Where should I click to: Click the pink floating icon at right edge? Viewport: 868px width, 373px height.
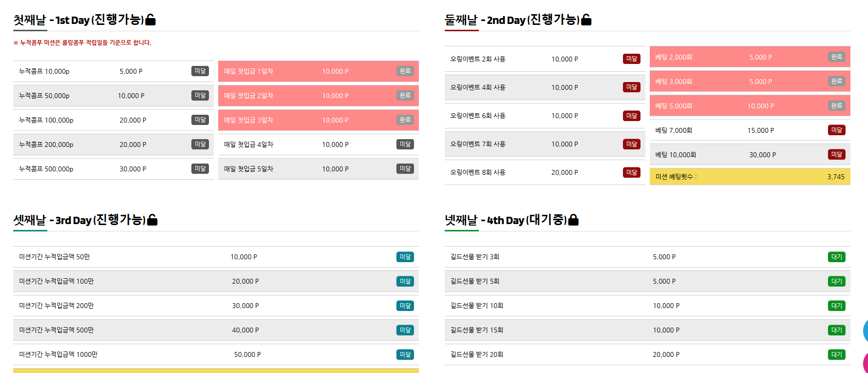[865, 362]
